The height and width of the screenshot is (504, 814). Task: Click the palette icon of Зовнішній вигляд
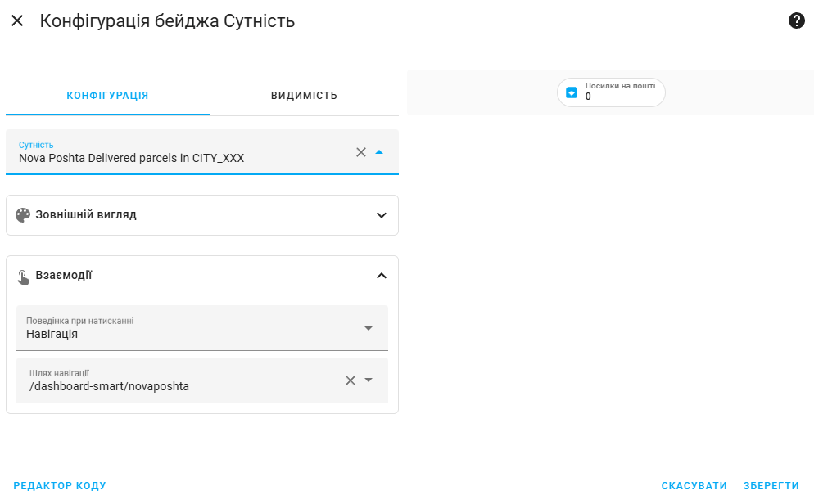[23, 214]
